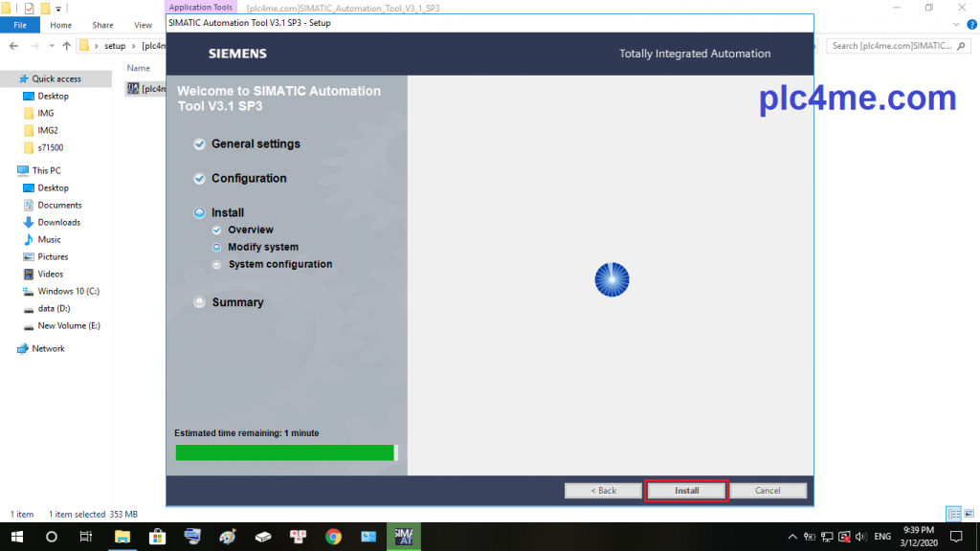Open Google Chrome from the taskbar
980x551 pixels.
click(x=333, y=537)
